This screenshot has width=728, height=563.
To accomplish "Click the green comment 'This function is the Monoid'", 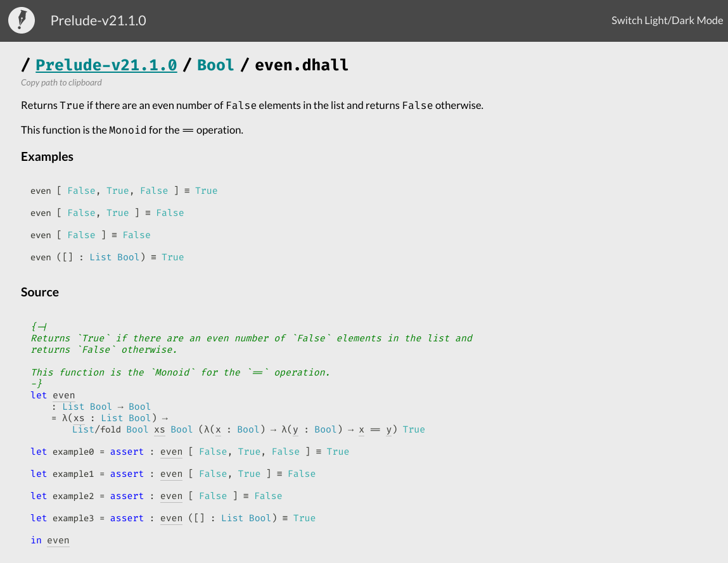I will pos(180,373).
